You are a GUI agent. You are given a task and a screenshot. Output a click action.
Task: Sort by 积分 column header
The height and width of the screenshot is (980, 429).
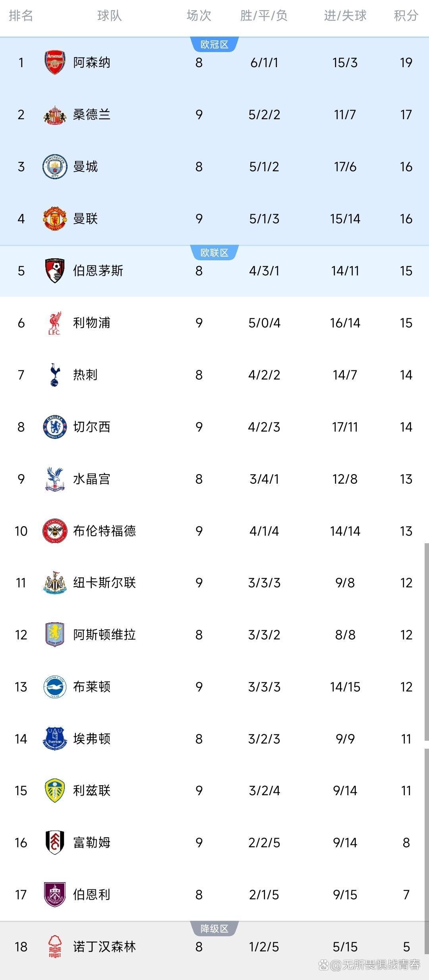(406, 16)
